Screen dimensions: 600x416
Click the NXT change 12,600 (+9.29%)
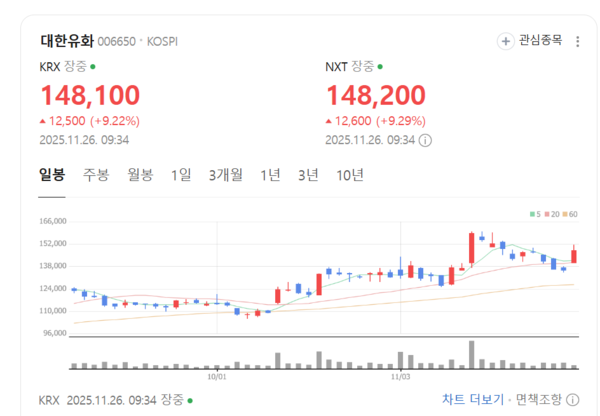tap(376, 121)
